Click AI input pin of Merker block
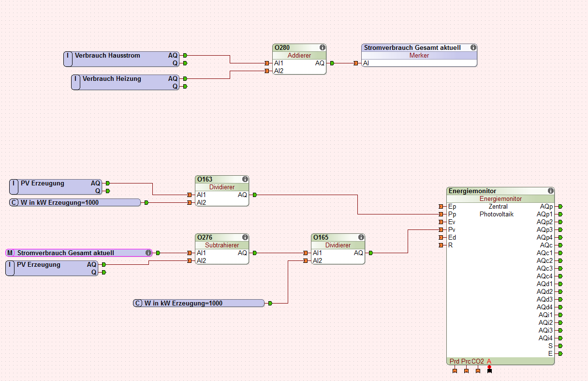 [357, 63]
